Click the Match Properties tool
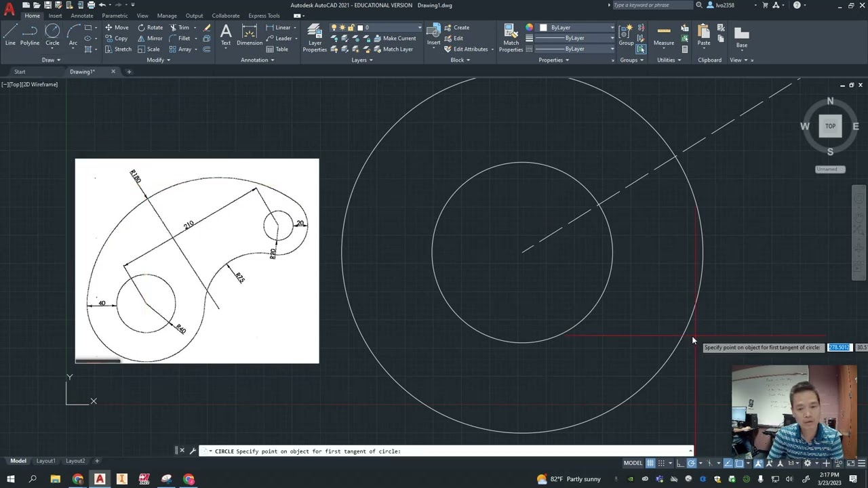Screen dimensions: 868x488 (x=511, y=38)
